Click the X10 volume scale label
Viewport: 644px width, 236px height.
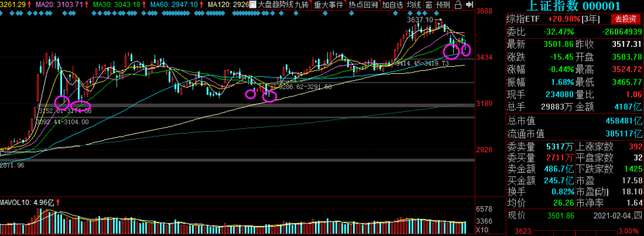(481, 229)
